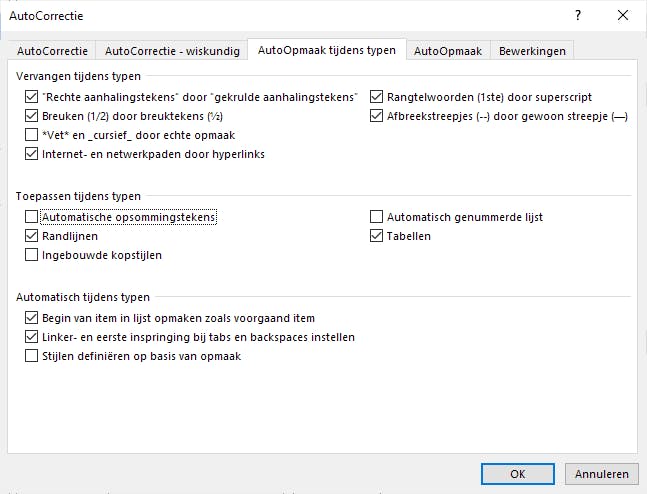Disable the Tabellen checkbox

(x=377, y=236)
